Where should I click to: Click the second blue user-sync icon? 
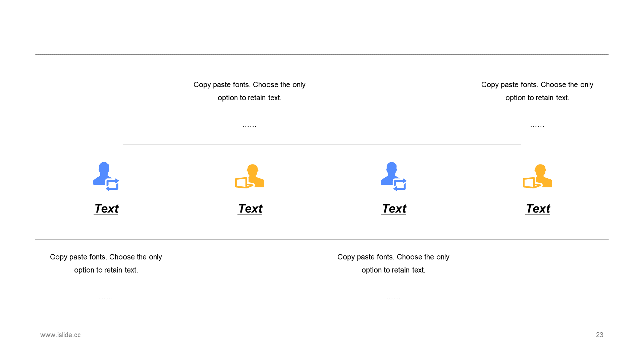pos(393,176)
